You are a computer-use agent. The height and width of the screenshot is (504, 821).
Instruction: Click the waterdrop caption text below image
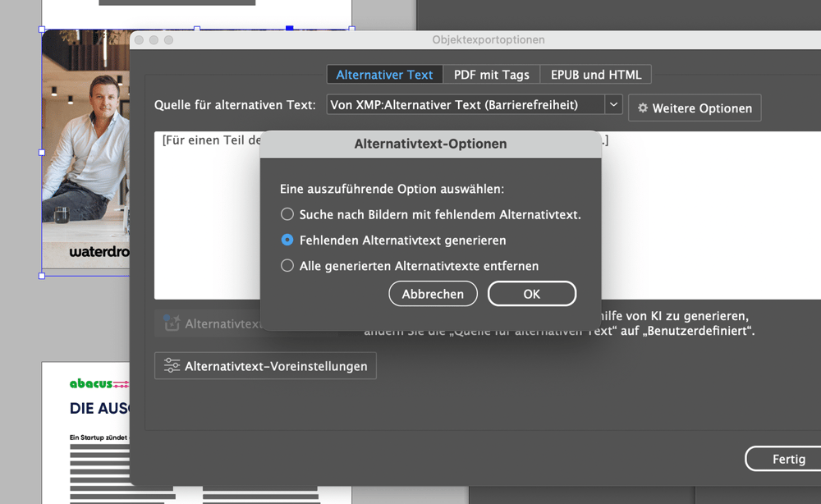click(99, 252)
